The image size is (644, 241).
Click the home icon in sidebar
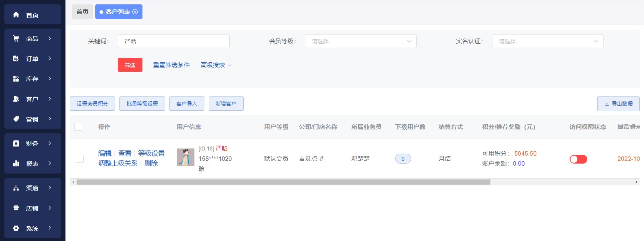(16, 15)
